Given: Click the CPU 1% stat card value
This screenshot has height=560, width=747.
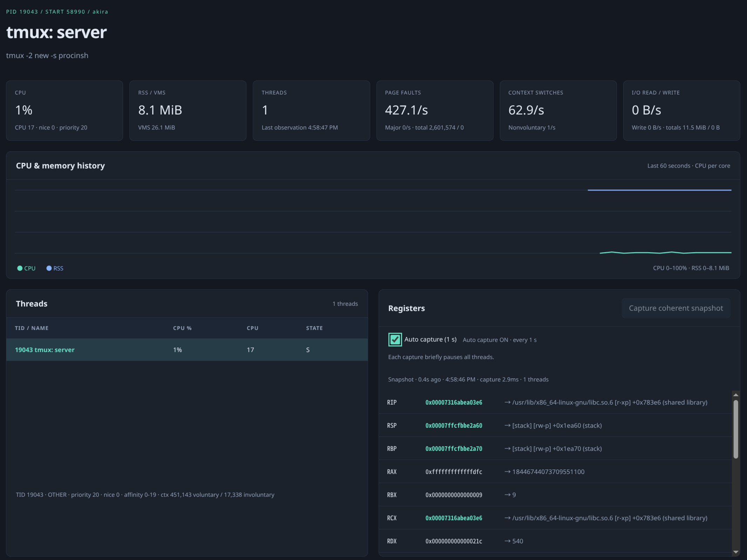Looking at the screenshot, I should pyautogui.click(x=23, y=110).
